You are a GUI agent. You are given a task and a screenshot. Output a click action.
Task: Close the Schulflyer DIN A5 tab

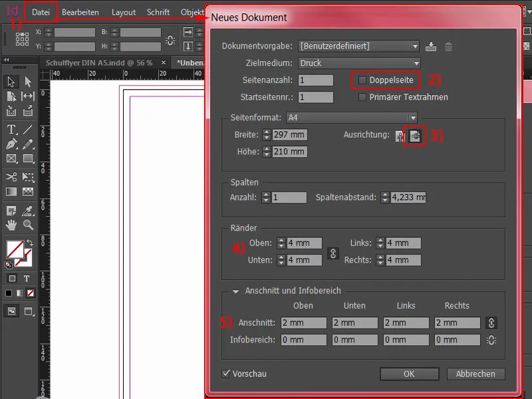pyautogui.click(x=164, y=63)
